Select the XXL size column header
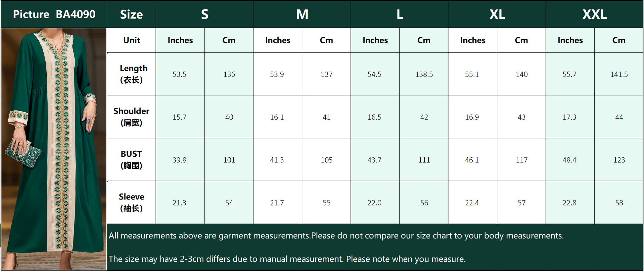Image resolution: width=644 pixels, height=271 pixels. pyautogui.click(x=594, y=14)
